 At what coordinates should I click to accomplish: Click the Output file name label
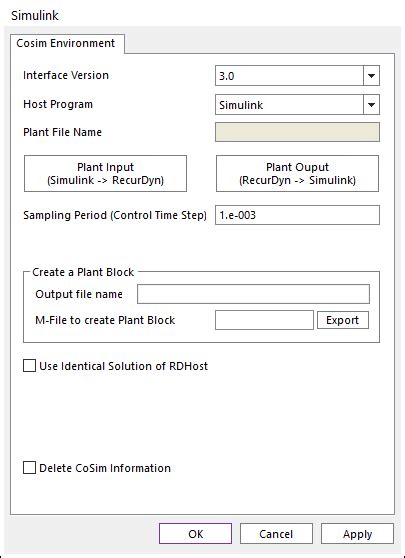coord(79,294)
